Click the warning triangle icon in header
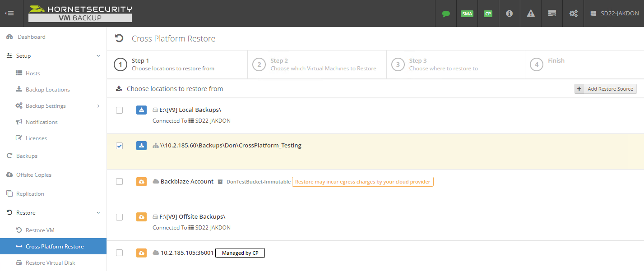 click(530, 14)
